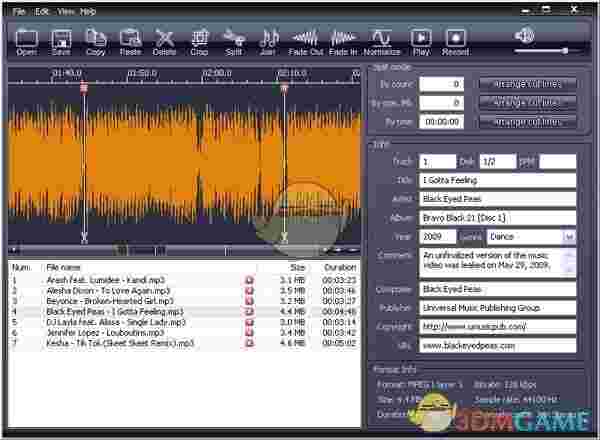Click the Open toolbar icon
The width and height of the screenshot is (600, 440).
point(26,37)
